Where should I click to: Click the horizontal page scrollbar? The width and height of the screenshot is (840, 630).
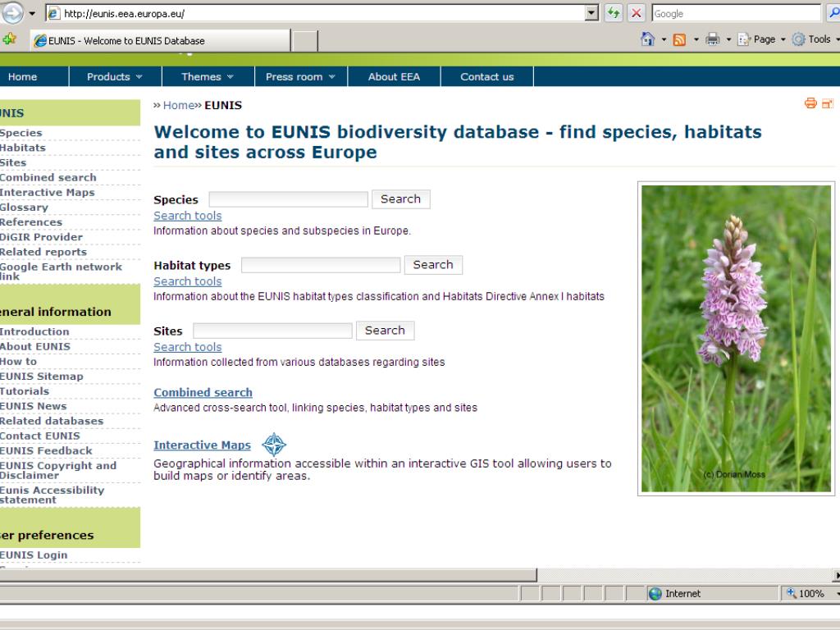268,575
